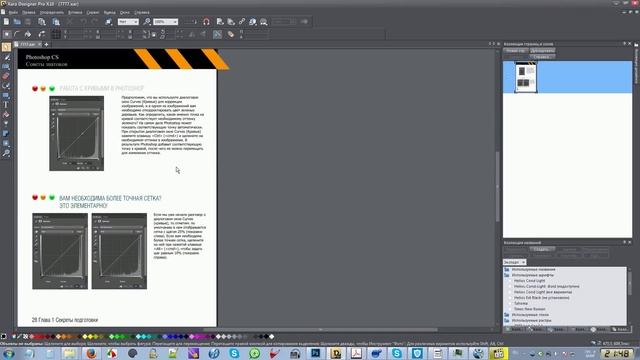Select the Rectangle tool

point(6,96)
